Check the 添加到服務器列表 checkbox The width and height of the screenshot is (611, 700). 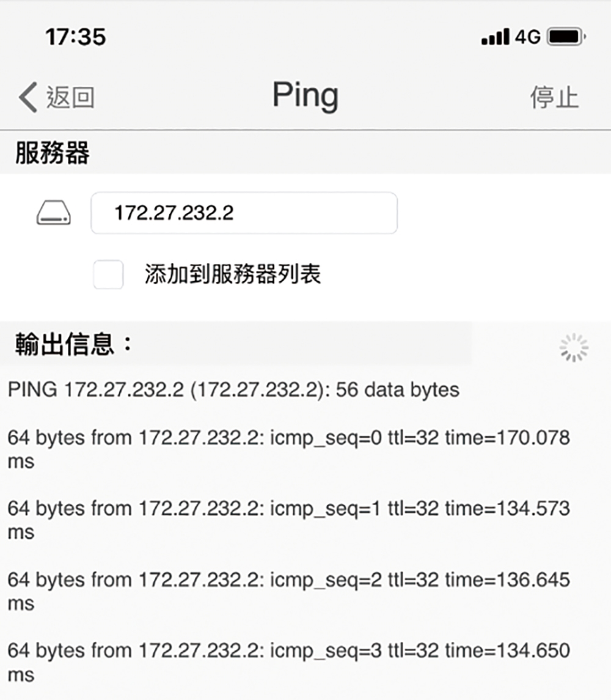(109, 274)
